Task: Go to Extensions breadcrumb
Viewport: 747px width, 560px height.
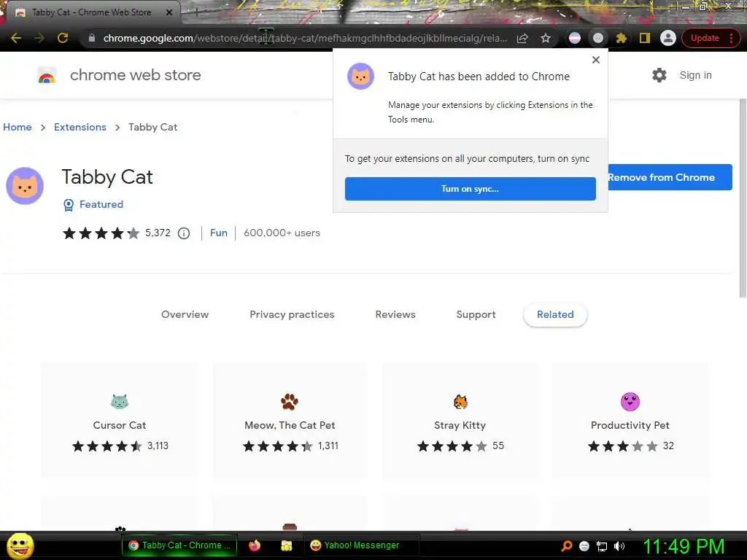Action: [x=80, y=127]
